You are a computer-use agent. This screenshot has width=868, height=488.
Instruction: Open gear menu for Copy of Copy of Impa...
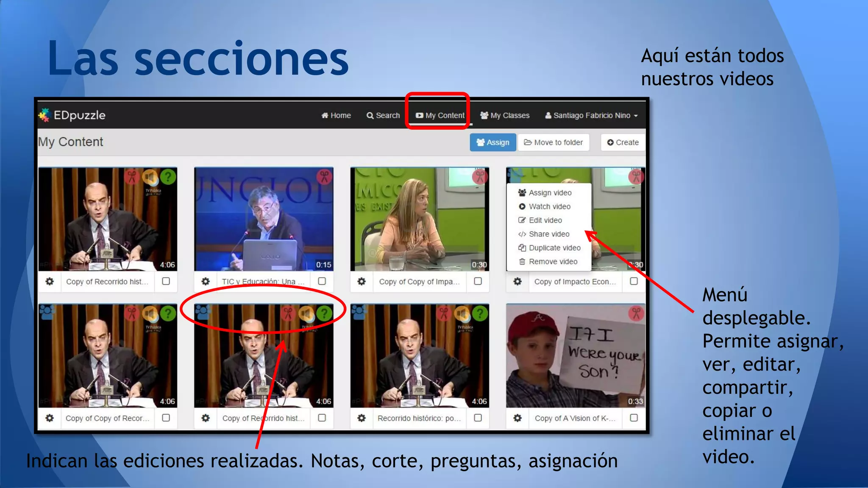362,281
